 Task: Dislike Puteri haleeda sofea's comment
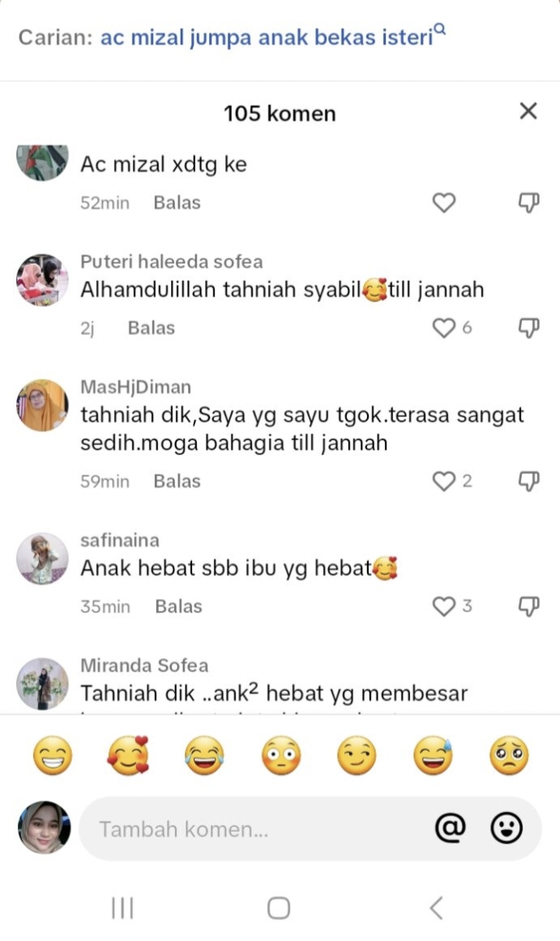(x=529, y=328)
